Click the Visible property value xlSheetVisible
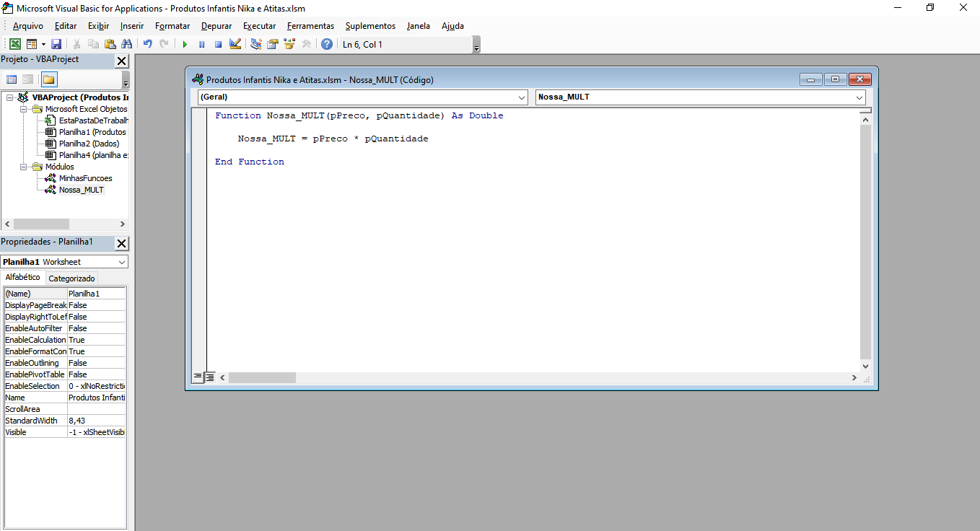This screenshot has height=531, width=980. pos(97,432)
